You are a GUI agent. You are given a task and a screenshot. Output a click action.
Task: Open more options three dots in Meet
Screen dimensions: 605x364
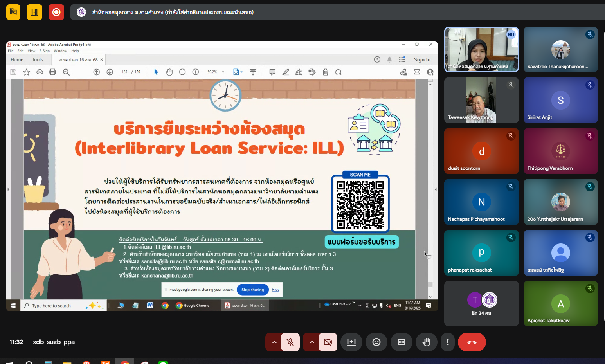pyautogui.click(x=448, y=342)
